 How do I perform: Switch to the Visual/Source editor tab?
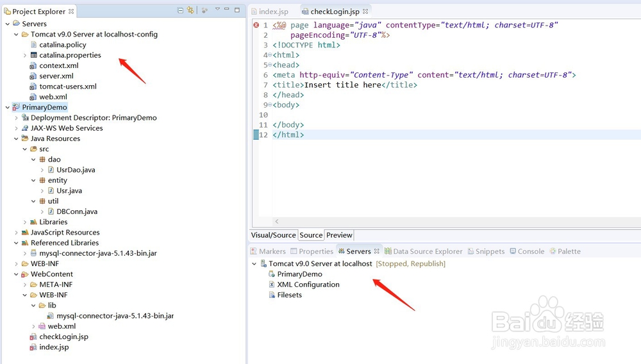tap(274, 235)
